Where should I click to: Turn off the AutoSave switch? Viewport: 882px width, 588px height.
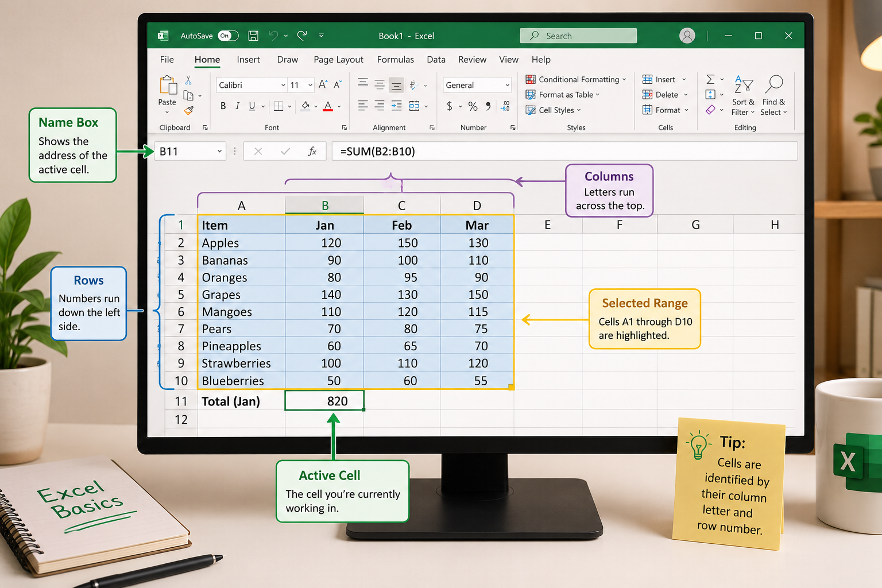click(x=228, y=36)
